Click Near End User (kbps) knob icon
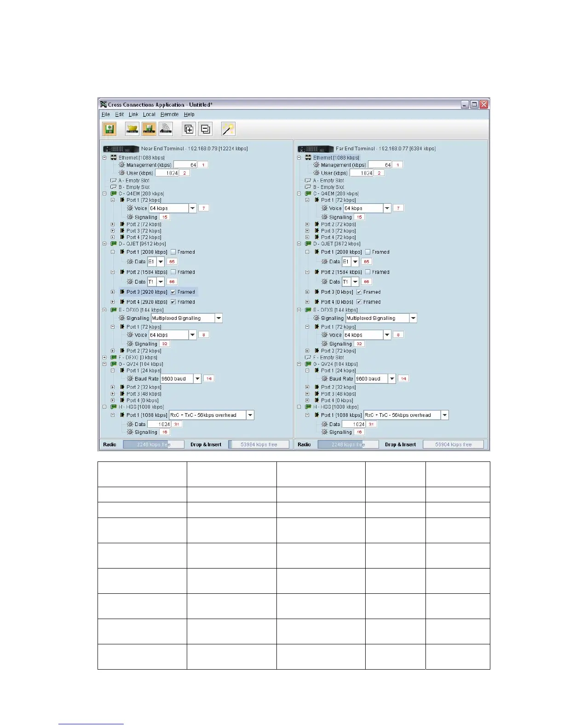 122,173
